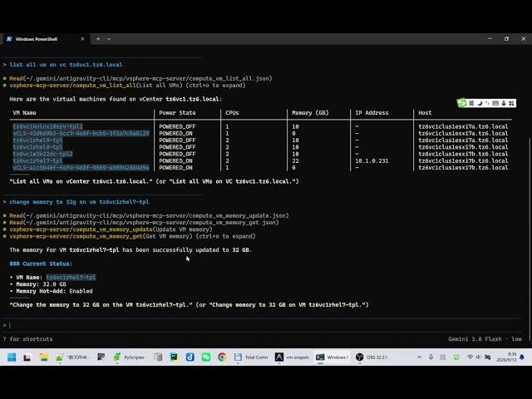Click VM name tz6vc1knlnx10srv-tpl2
Image resolution: width=532 pixels, height=399 pixels.
(48, 126)
